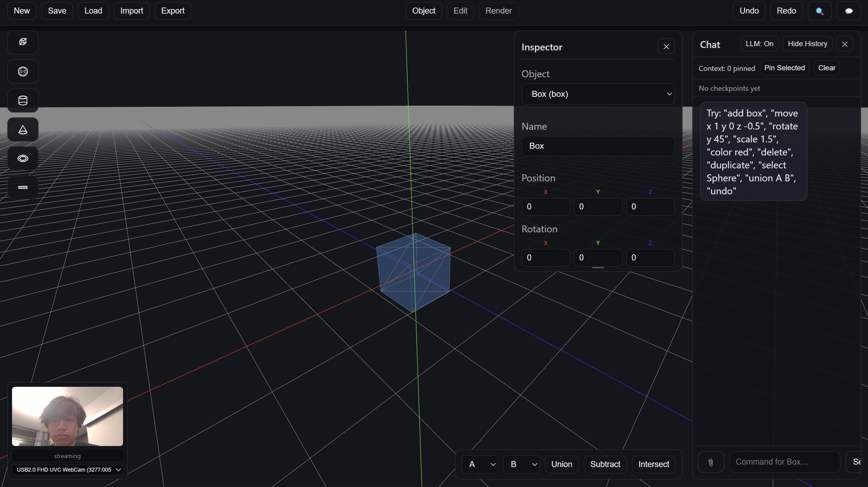Click the attachment icon in chat

tap(711, 462)
